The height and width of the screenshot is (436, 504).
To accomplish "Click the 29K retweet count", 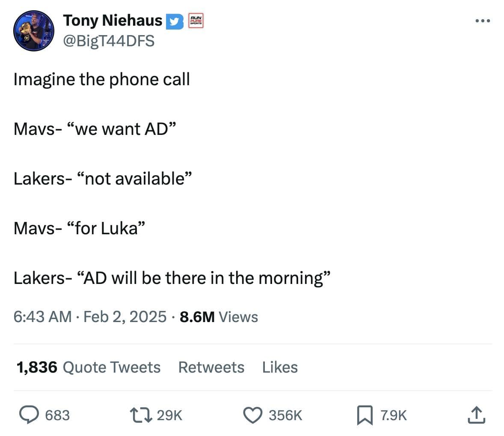I will click(169, 415).
